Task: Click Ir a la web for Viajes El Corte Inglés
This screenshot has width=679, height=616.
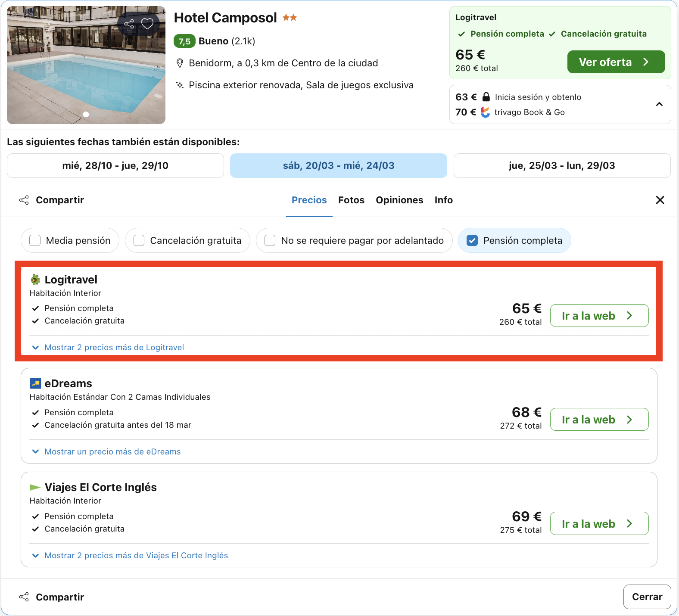Action: [599, 523]
